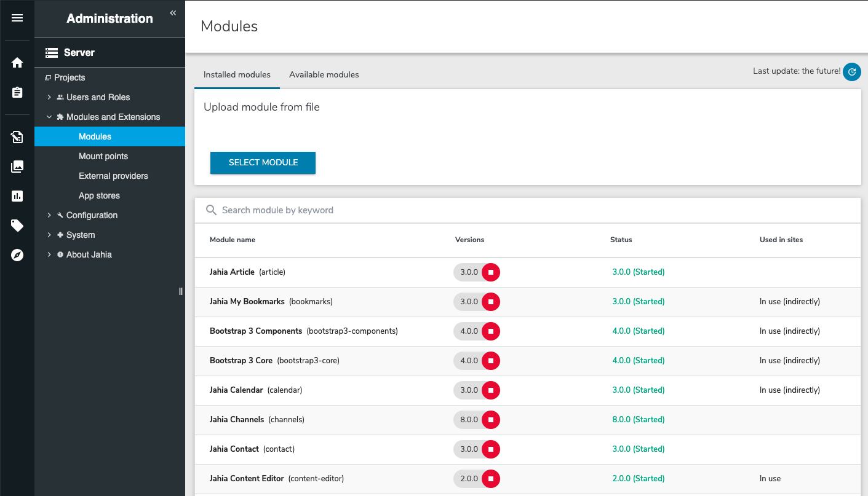Switch to the Available modules tab

coord(324,74)
